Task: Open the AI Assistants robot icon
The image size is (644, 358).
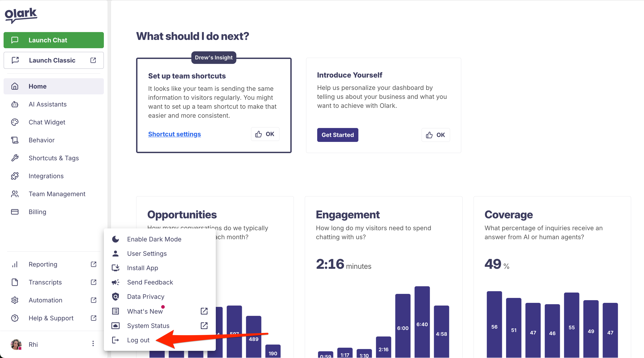Action: [x=15, y=104]
